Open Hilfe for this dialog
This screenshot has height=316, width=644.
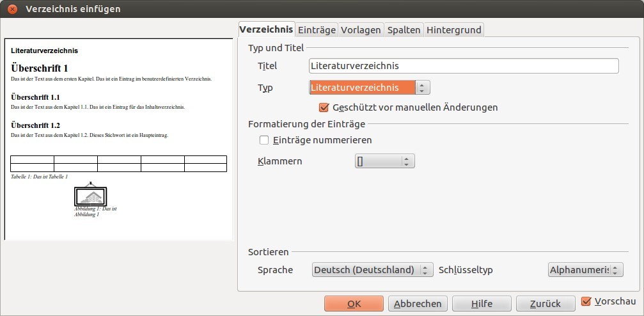tap(482, 304)
